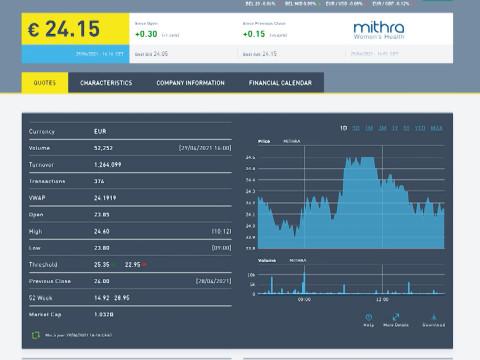Viewport: 480px width, 360px height.
Task: Click the Transactions value 376
Action: click(99, 181)
